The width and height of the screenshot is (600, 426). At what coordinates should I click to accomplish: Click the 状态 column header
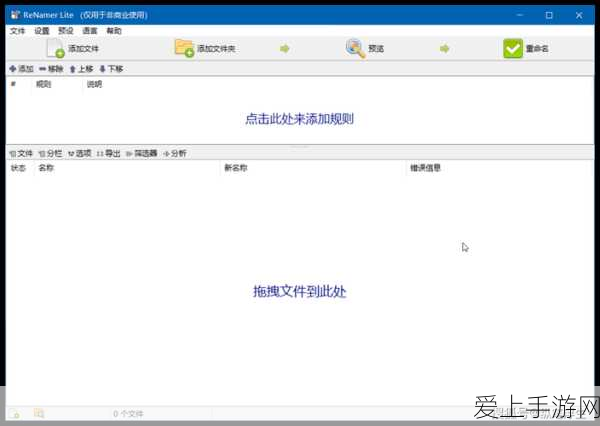pos(18,168)
